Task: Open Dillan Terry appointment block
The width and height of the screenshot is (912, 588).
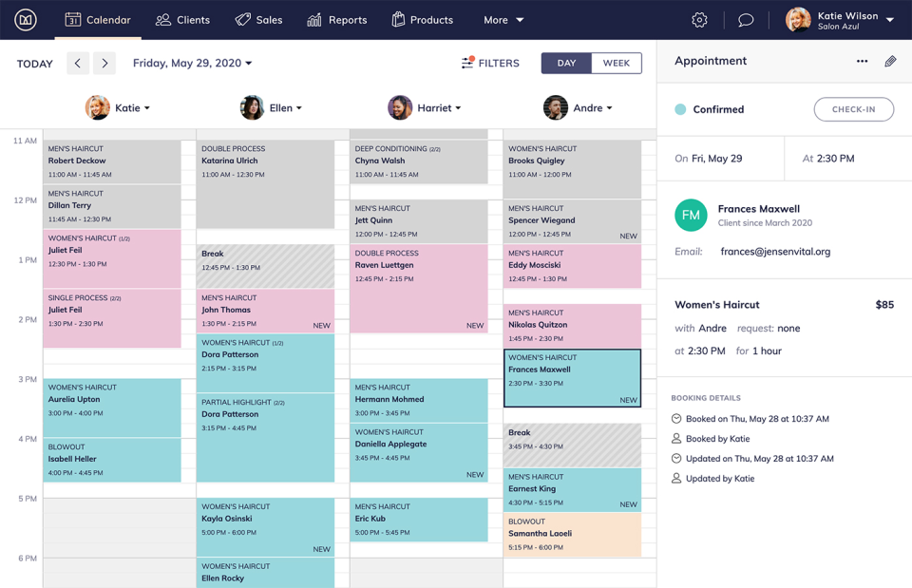Action: point(112,206)
